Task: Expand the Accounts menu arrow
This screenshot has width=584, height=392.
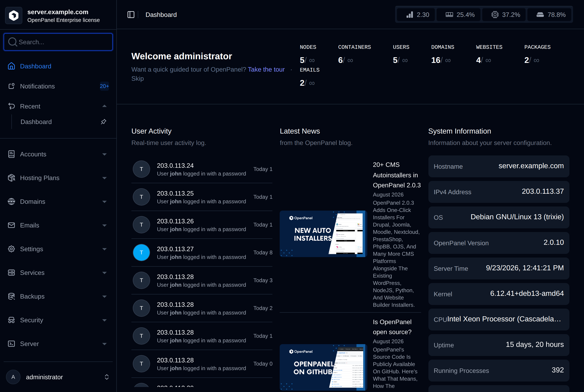Action: (104, 154)
